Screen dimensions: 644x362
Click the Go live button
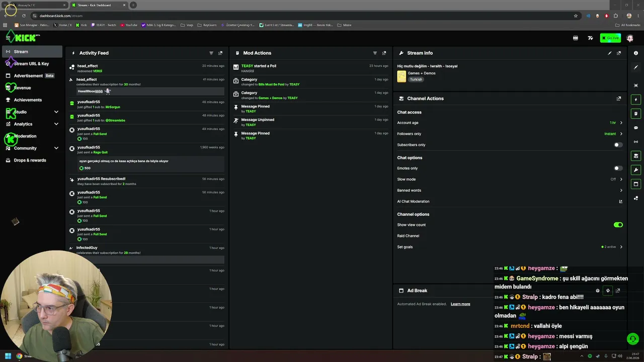pyautogui.click(x=610, y=38)
